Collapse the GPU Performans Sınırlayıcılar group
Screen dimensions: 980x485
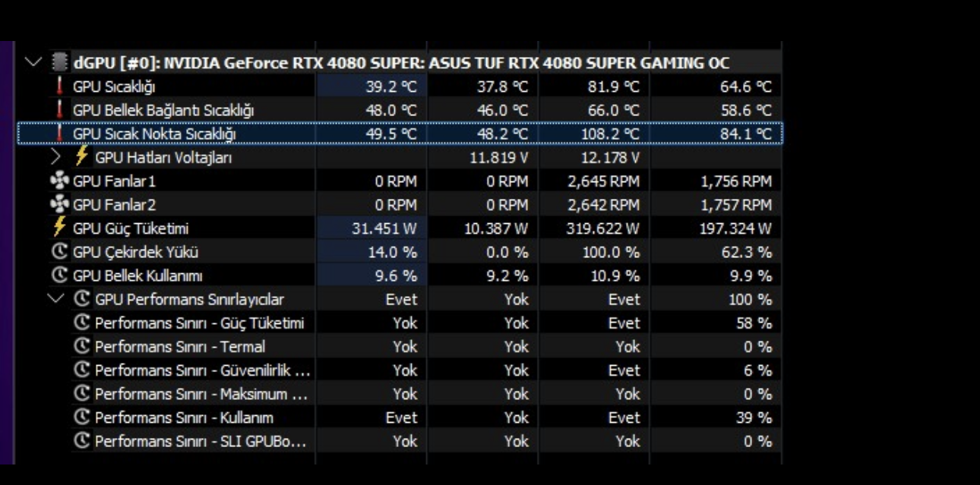tap(55, 299)
